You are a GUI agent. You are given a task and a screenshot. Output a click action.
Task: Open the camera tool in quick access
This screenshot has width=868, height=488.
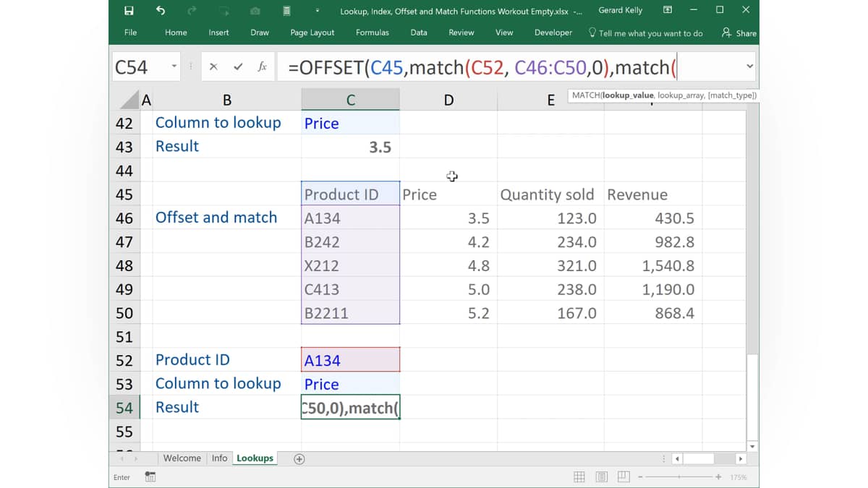tap(255, 11)
